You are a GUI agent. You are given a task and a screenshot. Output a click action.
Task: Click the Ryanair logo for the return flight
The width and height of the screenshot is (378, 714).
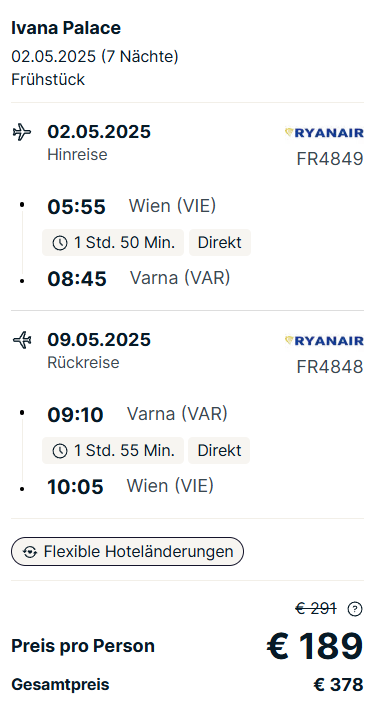click(x=324, y=340)
